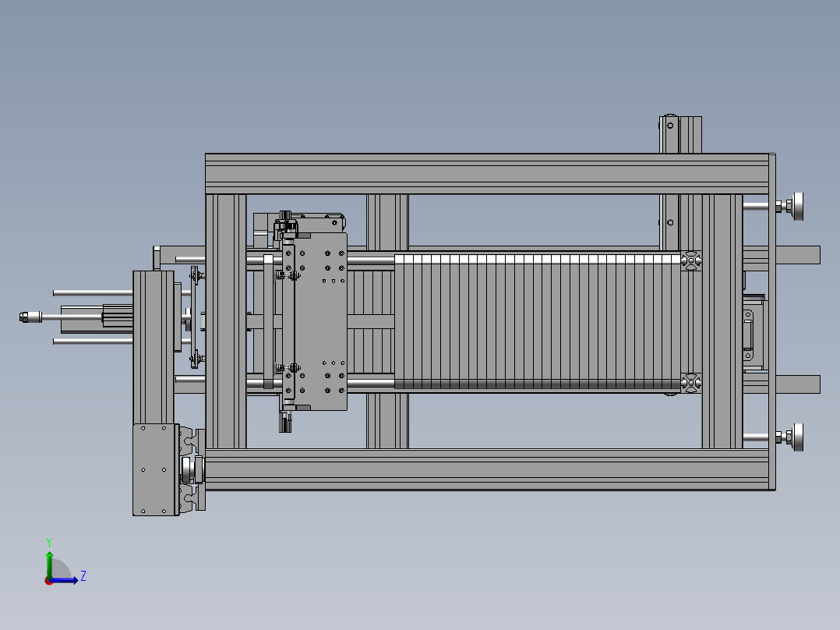Image resolution: width=840 pixels, height=630 pixels.
Task: Select the tall left vertical plate on cylinder
Action: coord(154,348)
